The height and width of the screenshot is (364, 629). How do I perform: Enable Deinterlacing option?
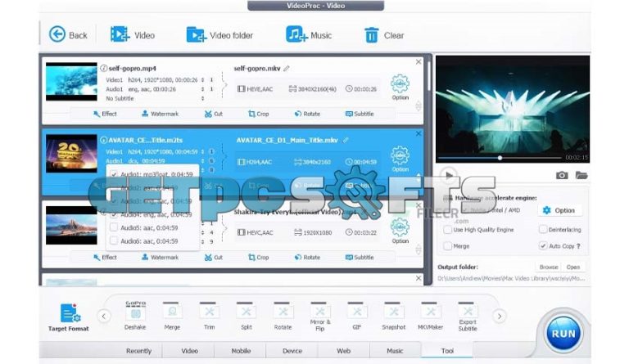[543, 230]
